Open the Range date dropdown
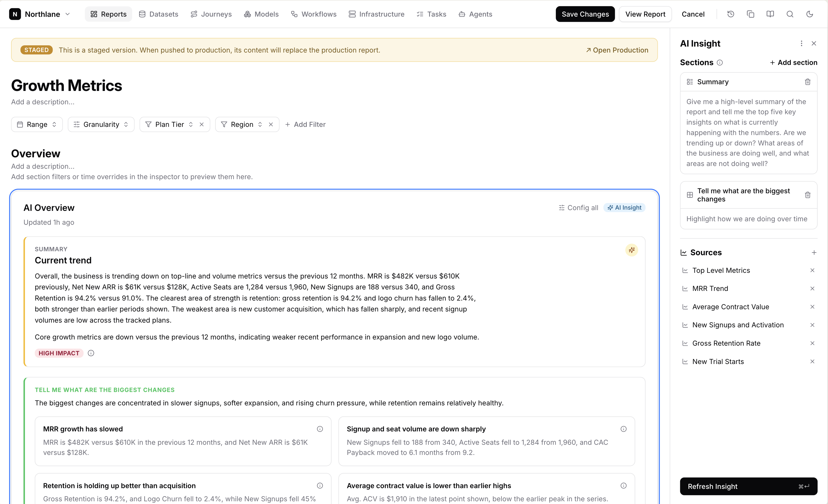The image size is (828, 504). tap(37, 125)
